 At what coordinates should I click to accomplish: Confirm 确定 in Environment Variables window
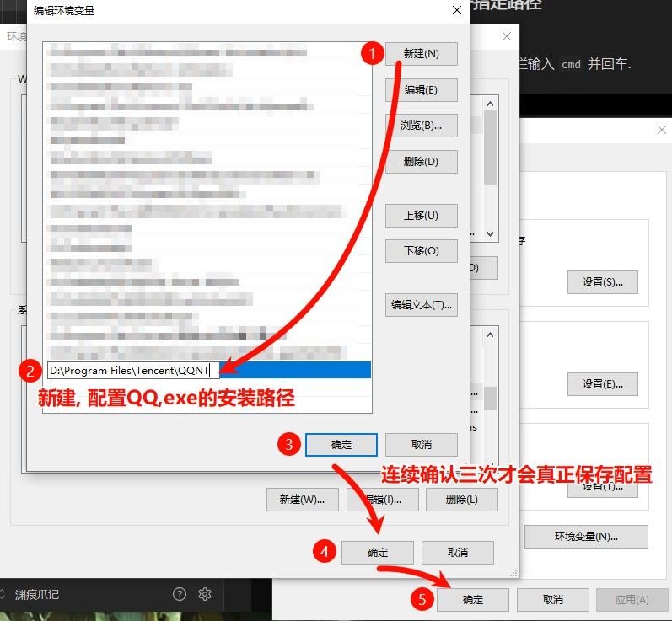coord(378,553)
